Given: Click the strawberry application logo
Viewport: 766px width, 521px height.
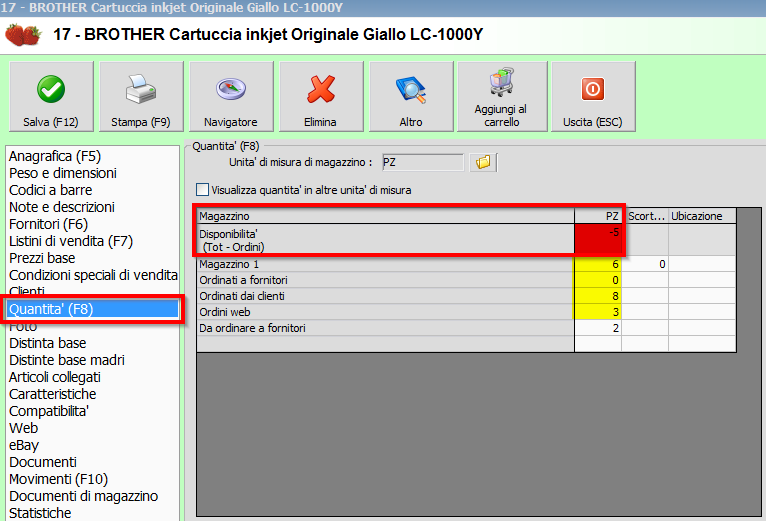Looking at the screenshot, I should point(22,35).
